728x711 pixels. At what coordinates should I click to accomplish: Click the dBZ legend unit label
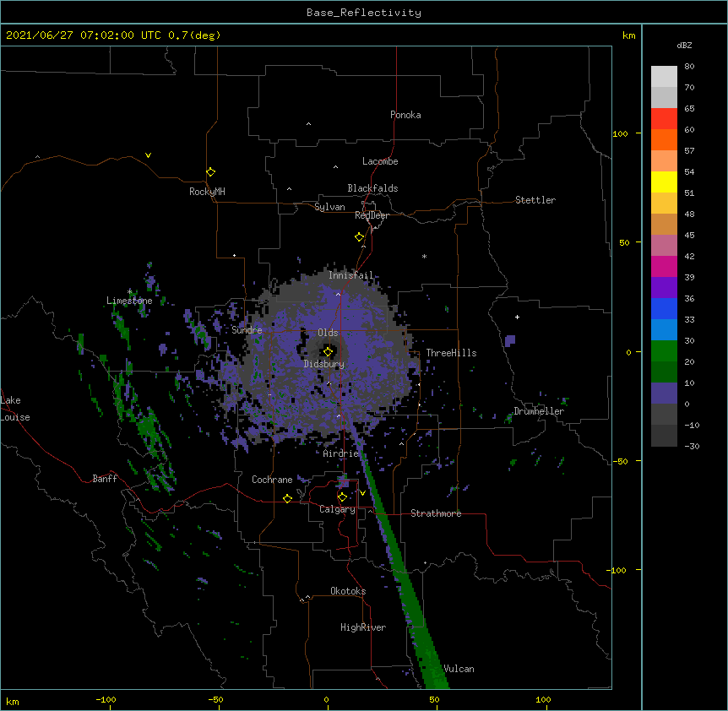pyautogui.click(x=684, y=45)
